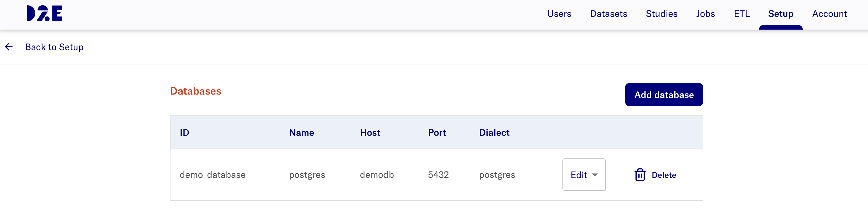Click the Port column header

point(437,132)
